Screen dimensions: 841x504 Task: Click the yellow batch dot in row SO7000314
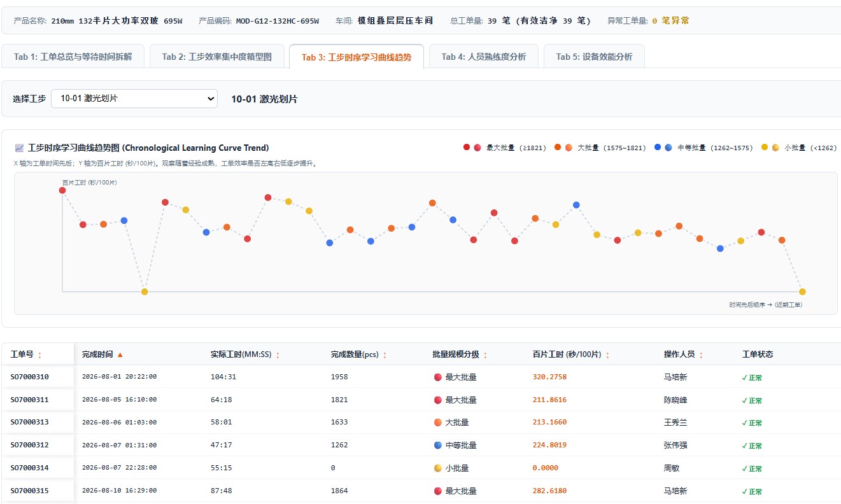pos(437,468)
